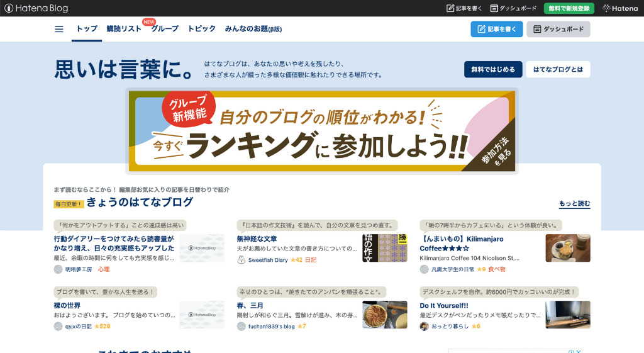Select the トップ tab
The image size is (644, 353).
[87, 29]
